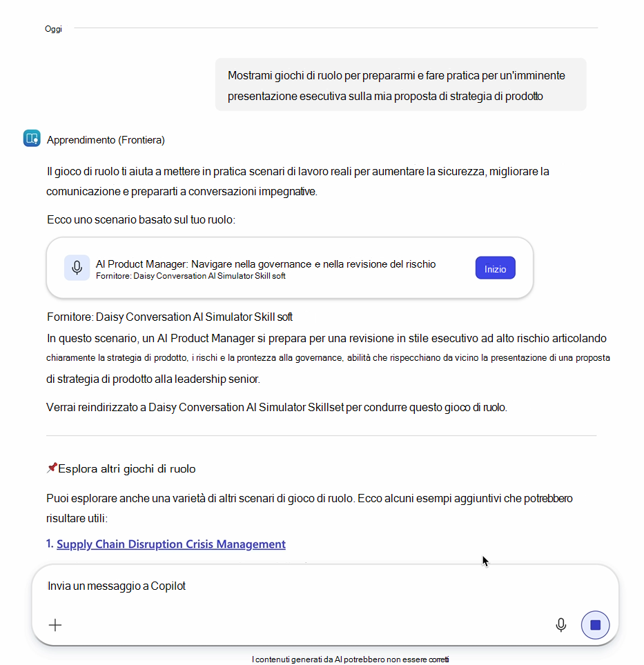
Task: Focus the 'Invia un messaggio a Copilot' field
Action: point(324,586)
